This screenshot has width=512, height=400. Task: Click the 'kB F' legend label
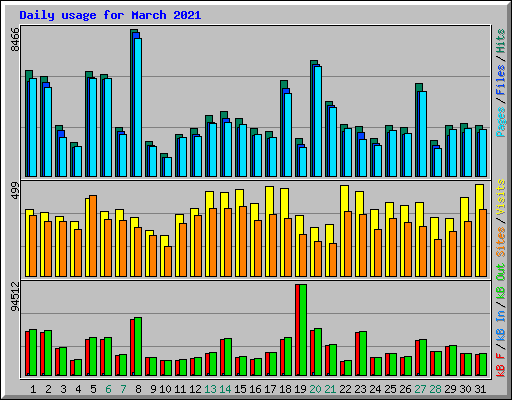pyautogui.click(x=501, y=365)
